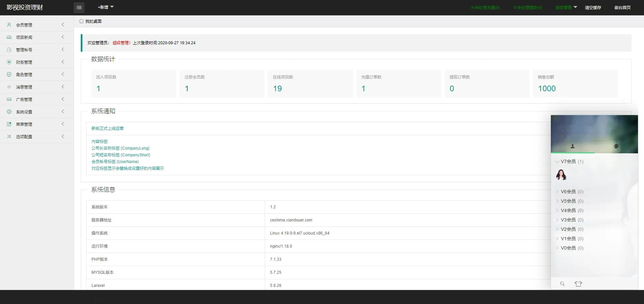Viewport: 644px width, 304px height.
Task: Expand the 系统设置 submenu chevron
Action: coord(63,111)
